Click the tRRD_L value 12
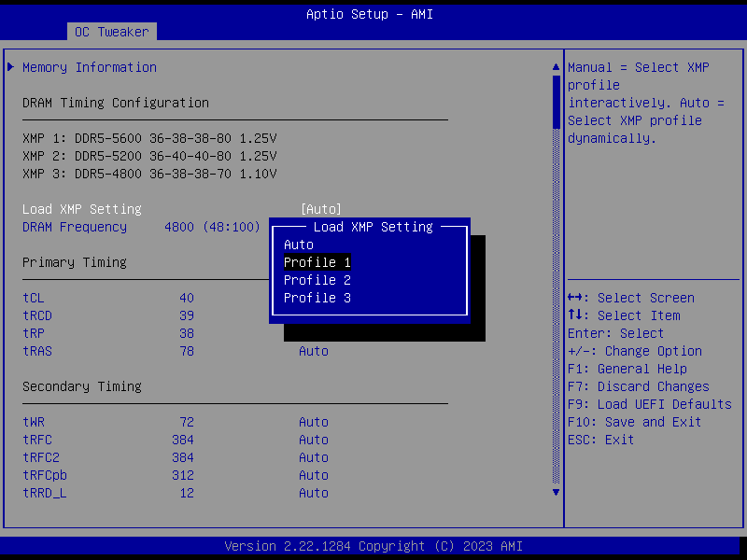This screenshot has height=560, width=747. 187,494
